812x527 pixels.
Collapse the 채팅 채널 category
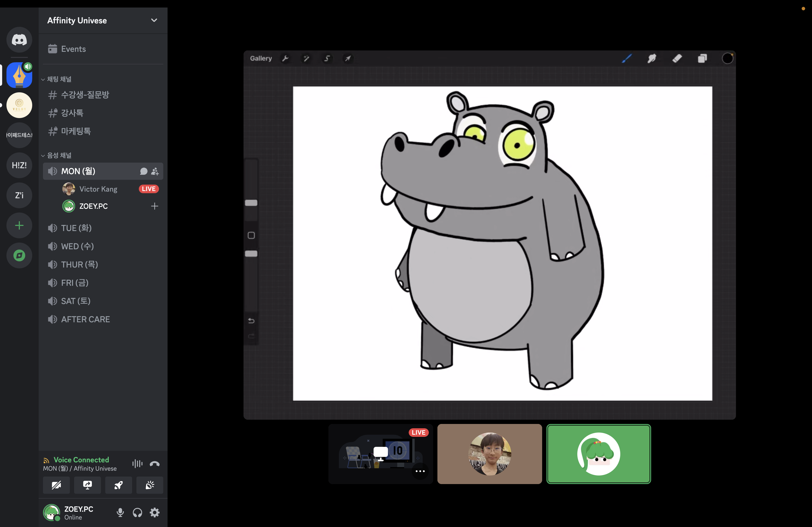(x=59, y=79)
